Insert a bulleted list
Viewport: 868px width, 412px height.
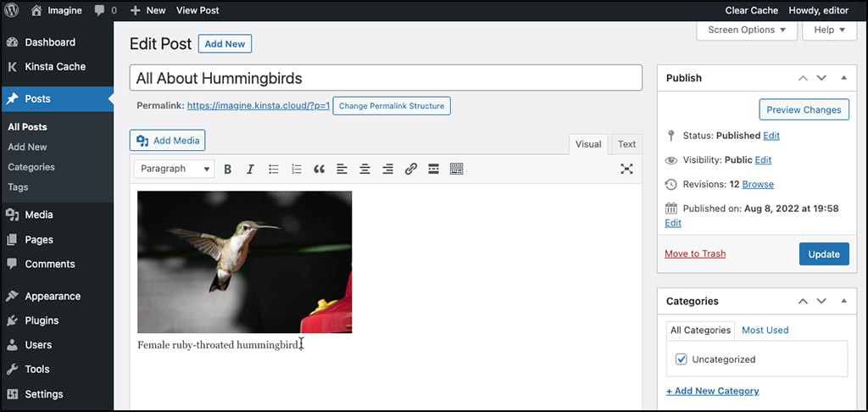(x=274, y=170)
